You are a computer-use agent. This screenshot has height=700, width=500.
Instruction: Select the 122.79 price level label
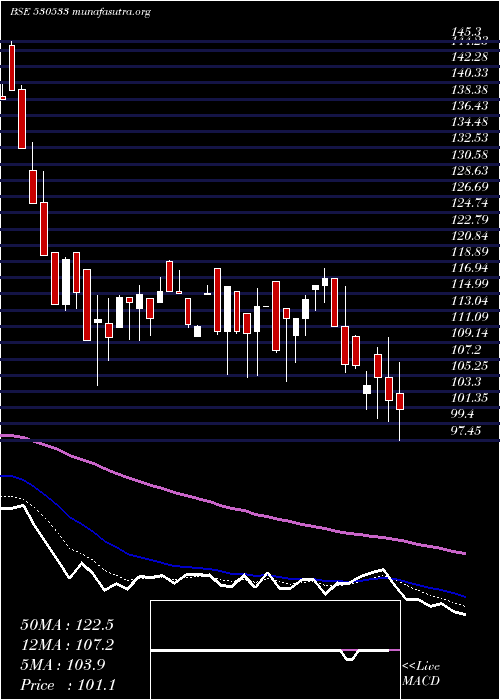469,219
